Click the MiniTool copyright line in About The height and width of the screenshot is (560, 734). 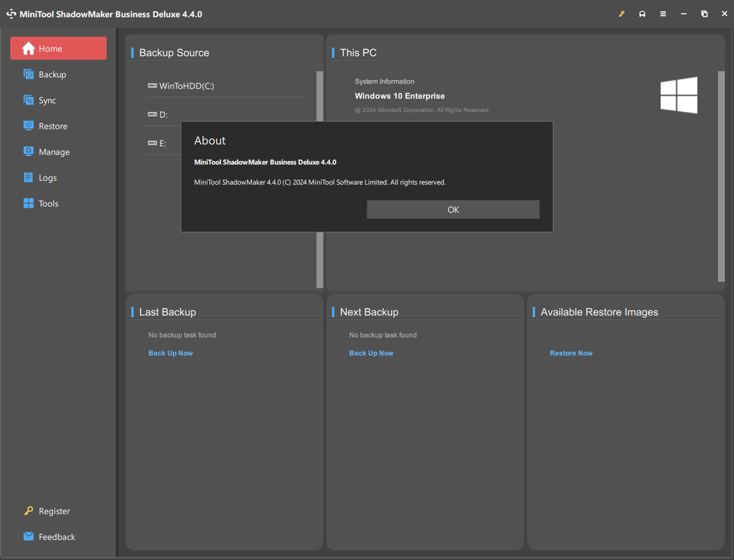(x=320, y=182)
